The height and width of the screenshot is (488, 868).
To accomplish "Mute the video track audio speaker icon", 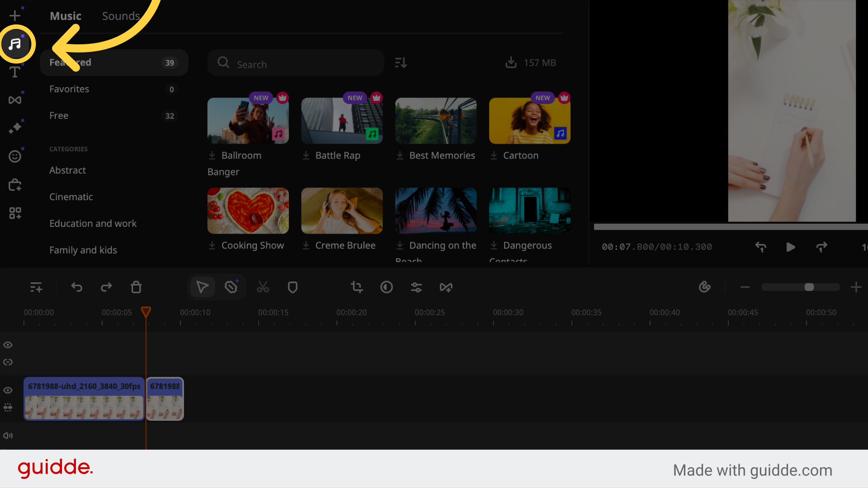I will 8,436.
